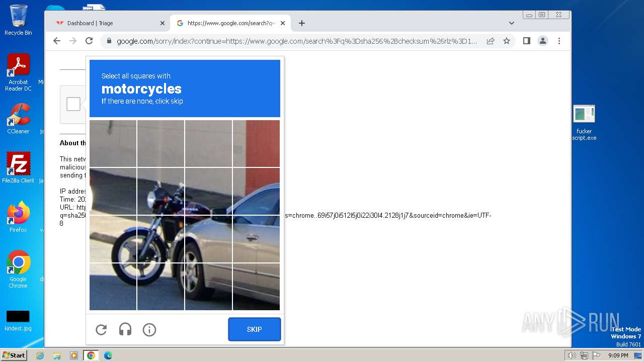Viewport: 644px width, 362px height.
Task: Select top-right tile with red wall
Action: [x=256, y=143]
